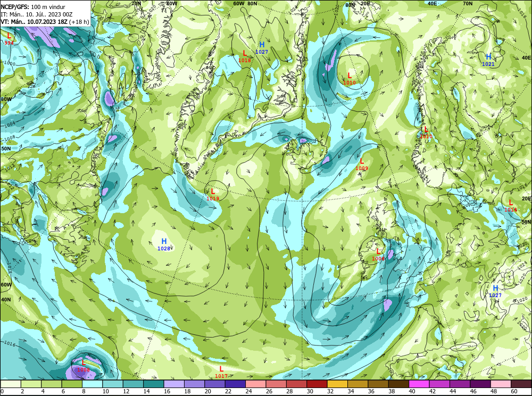This screenshot has height=396, width=532.
Task: Select the low pressure marker labeled 1006
Action: pos(378,255)
